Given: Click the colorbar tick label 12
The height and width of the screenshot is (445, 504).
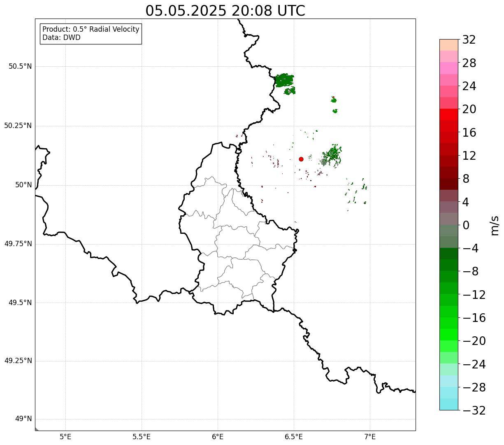Looking at the screenshot, I should click(x=469, y=156).
